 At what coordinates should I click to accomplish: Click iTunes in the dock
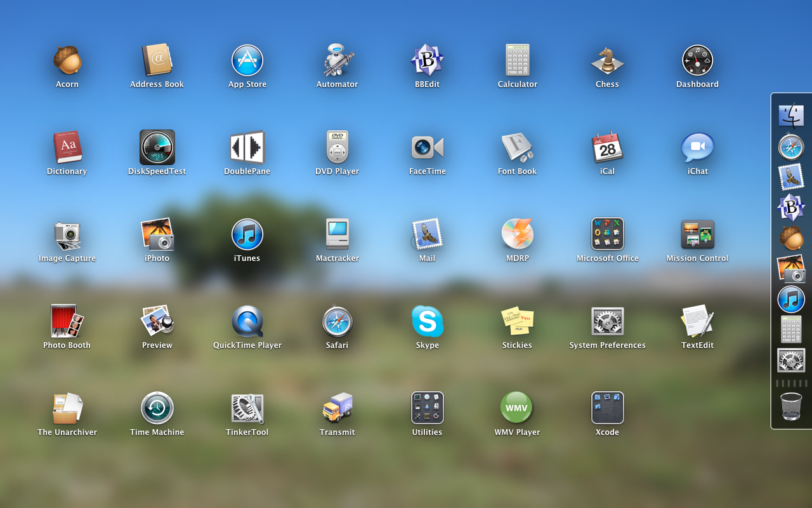tap(791, 299)
